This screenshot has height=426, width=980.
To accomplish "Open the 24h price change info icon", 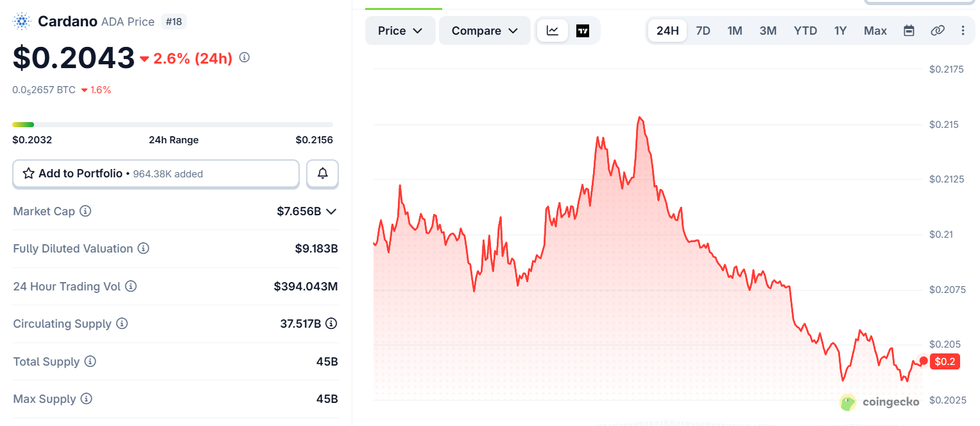I will coord(245,58).
